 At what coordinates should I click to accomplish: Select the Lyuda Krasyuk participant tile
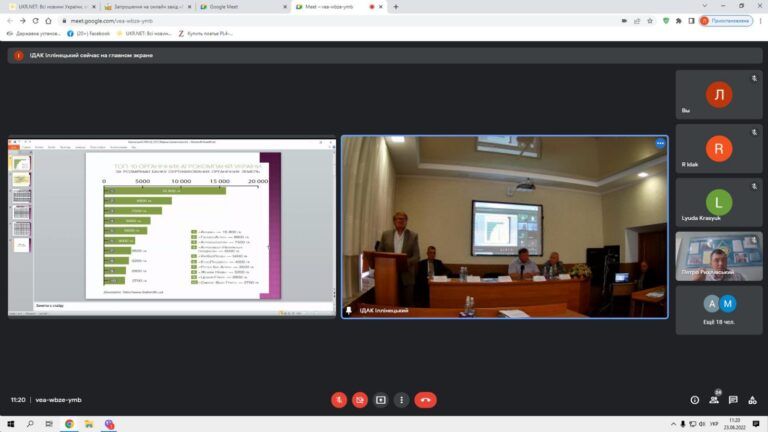coord(718,203)
